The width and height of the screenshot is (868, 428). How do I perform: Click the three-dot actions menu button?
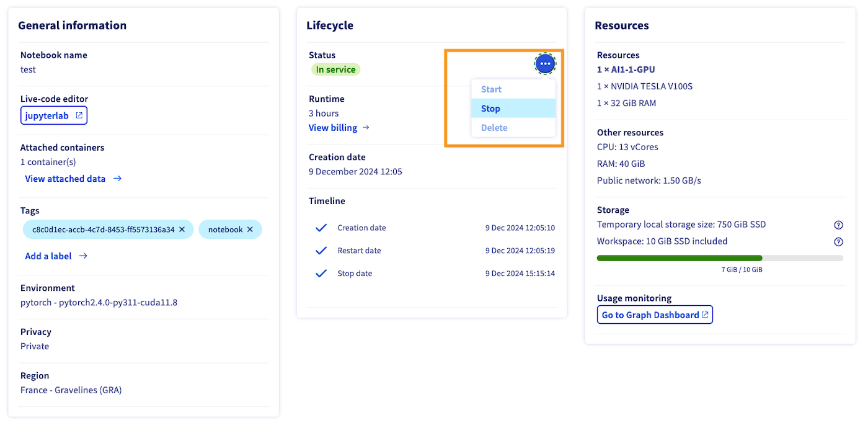(545, 63)
